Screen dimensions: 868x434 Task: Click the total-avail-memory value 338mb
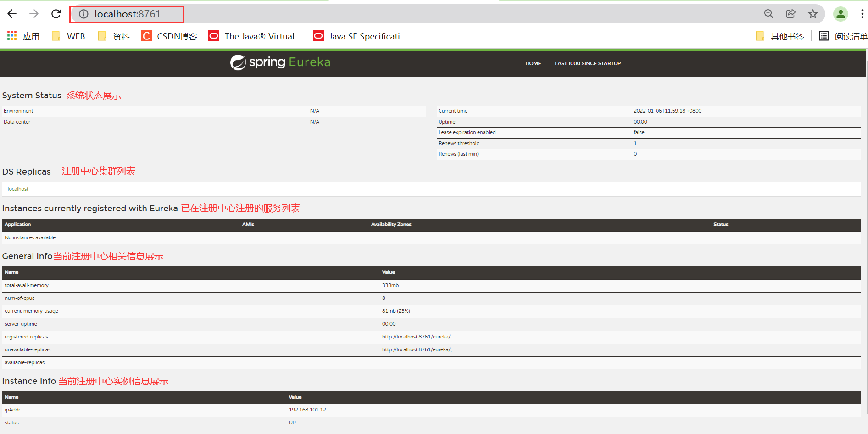390,285
